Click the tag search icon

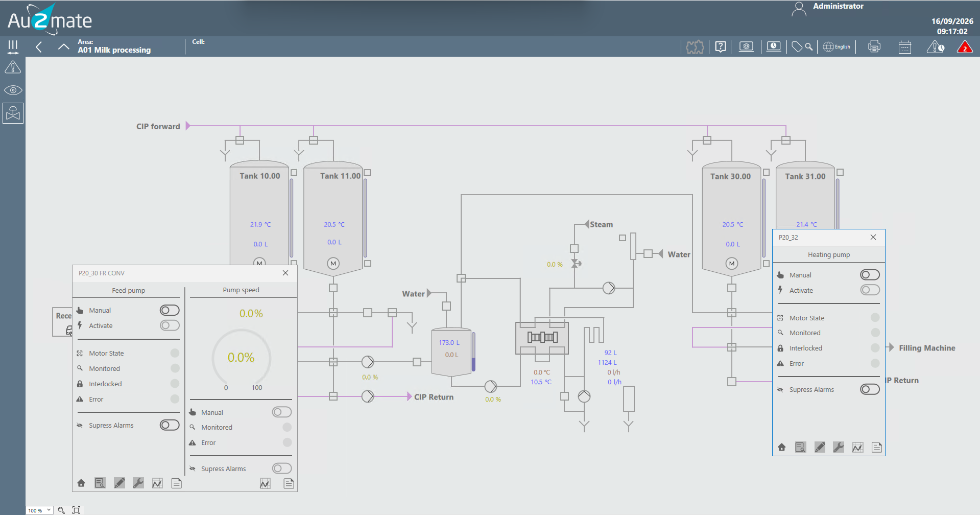[802, 47]
